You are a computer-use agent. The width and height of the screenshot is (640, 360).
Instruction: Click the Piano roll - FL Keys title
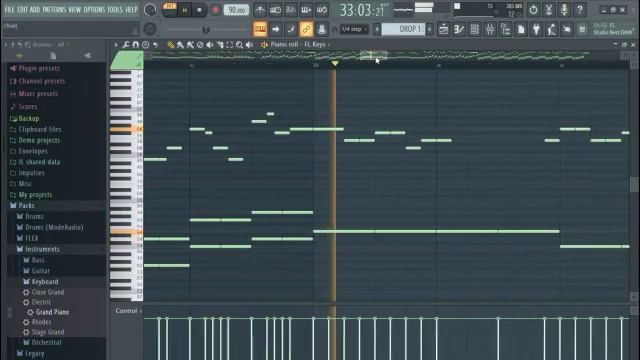[x=298, y=44]
